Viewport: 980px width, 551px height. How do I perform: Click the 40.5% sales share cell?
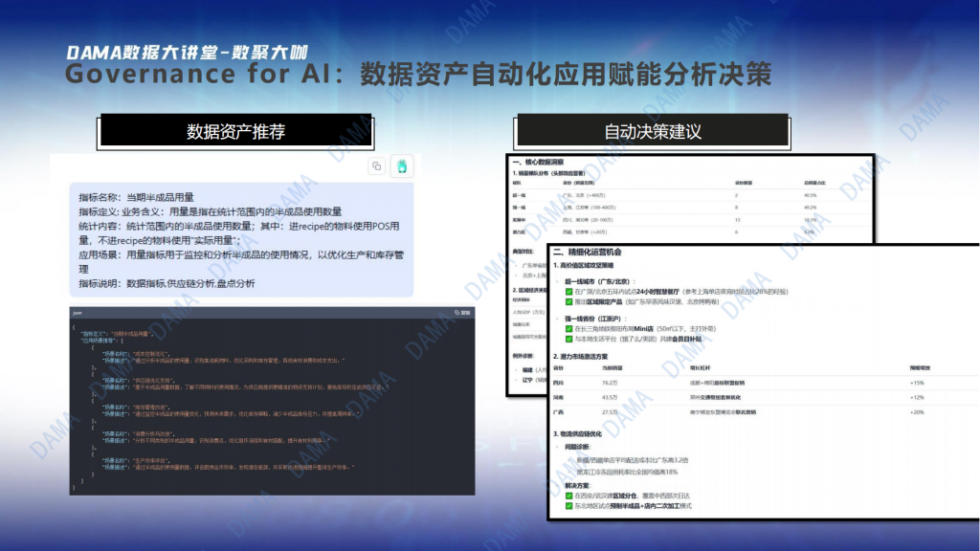810,195
